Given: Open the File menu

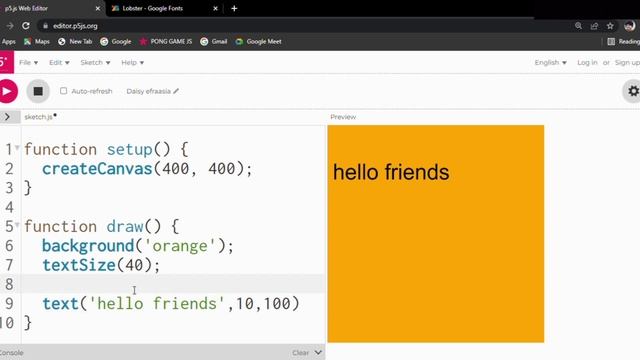Looking at the screenshot, I should tap(29, 62).
